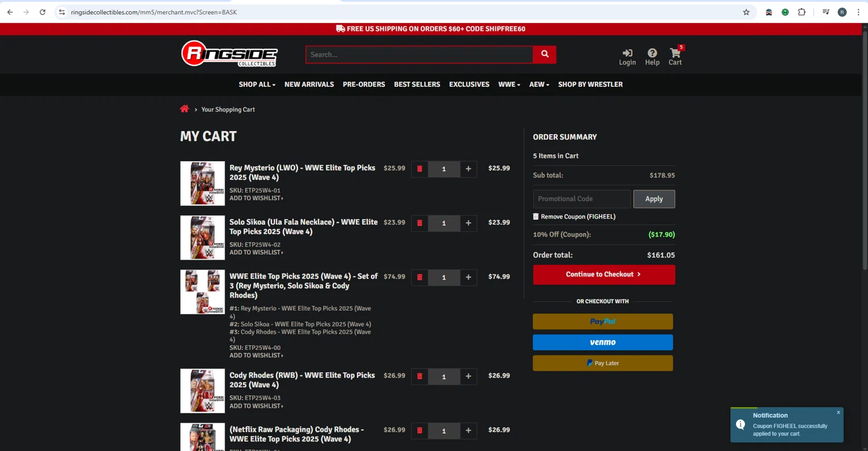Open the Solo Sikoa product thumbnail

203,238
